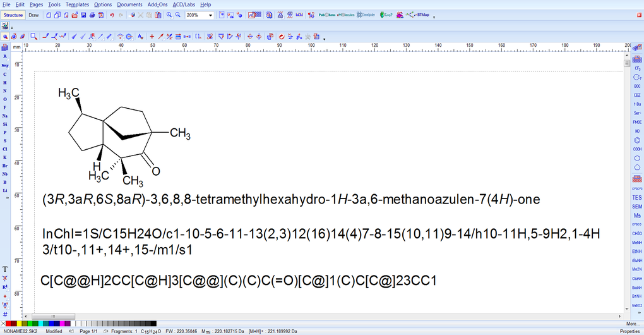Insert the COOH radical template

[x=637, y=149]
